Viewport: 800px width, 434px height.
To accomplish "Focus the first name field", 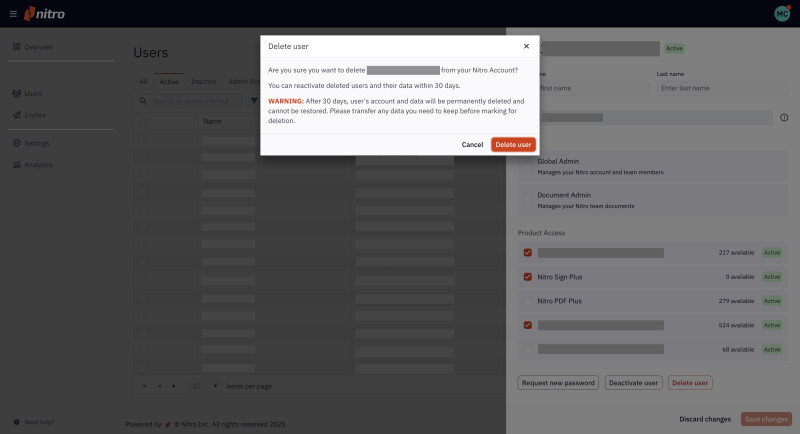I will click(592, 88).
